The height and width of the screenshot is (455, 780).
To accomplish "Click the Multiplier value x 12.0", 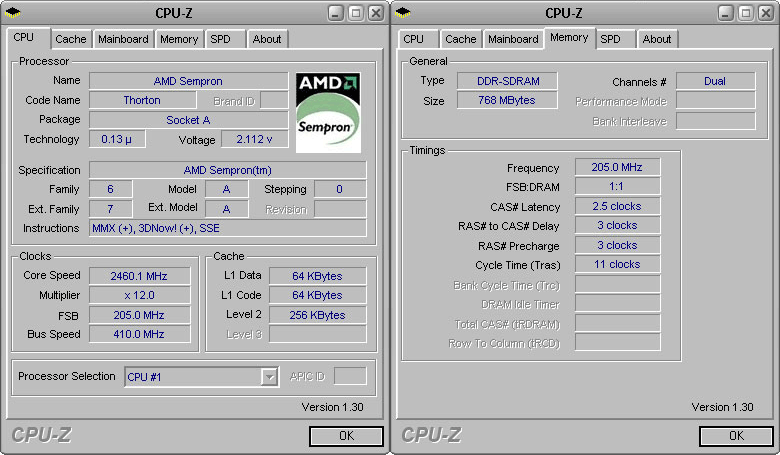I will click(139, 295).
